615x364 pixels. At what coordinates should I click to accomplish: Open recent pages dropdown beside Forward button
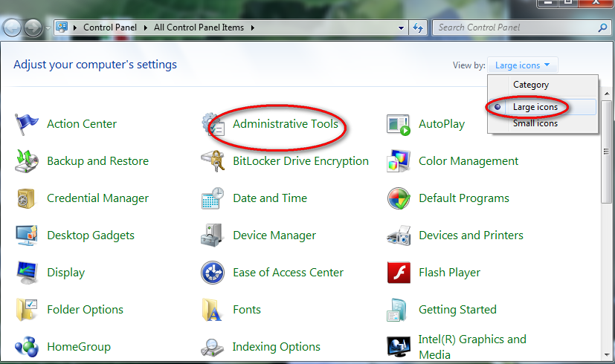pyautogui.click(x=48, y=27)
